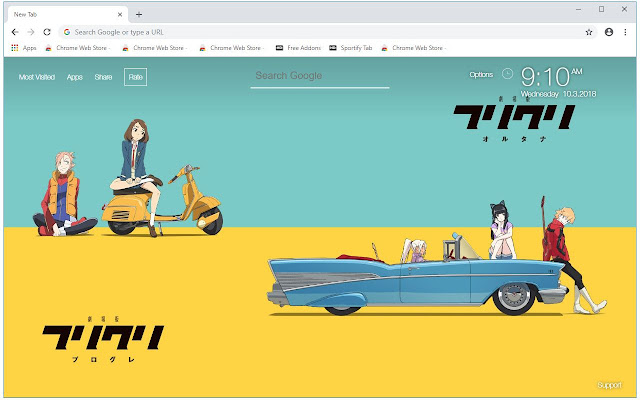Close the New Tab tab
This screenshot has width=640, height=400.
[x=120, y=14]
